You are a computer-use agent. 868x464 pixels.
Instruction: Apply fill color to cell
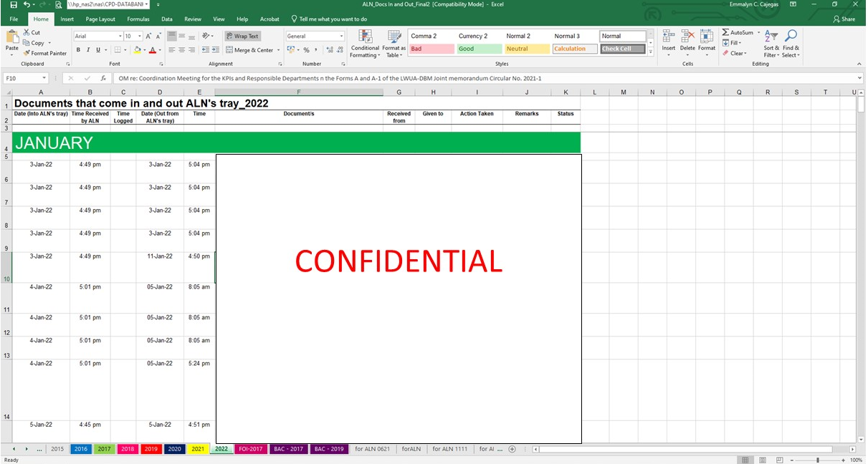click(x=137, y=50)
